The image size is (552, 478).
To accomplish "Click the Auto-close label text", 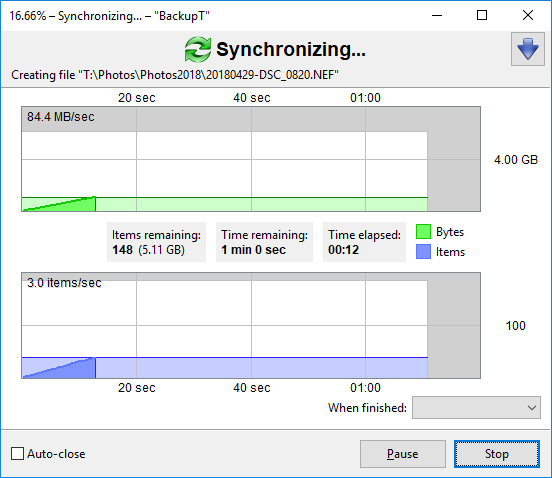I will [56, 454].
